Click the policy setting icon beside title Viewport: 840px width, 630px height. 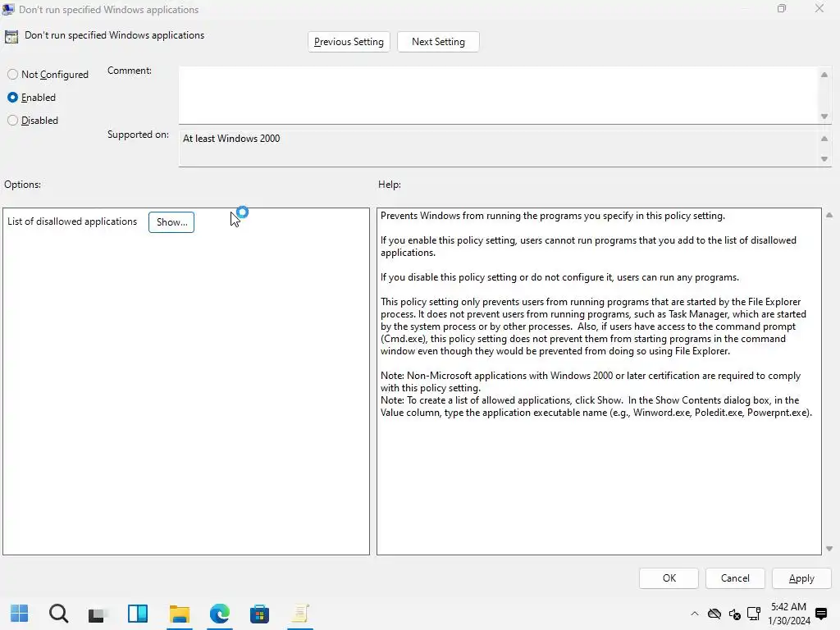pos(11,36)
